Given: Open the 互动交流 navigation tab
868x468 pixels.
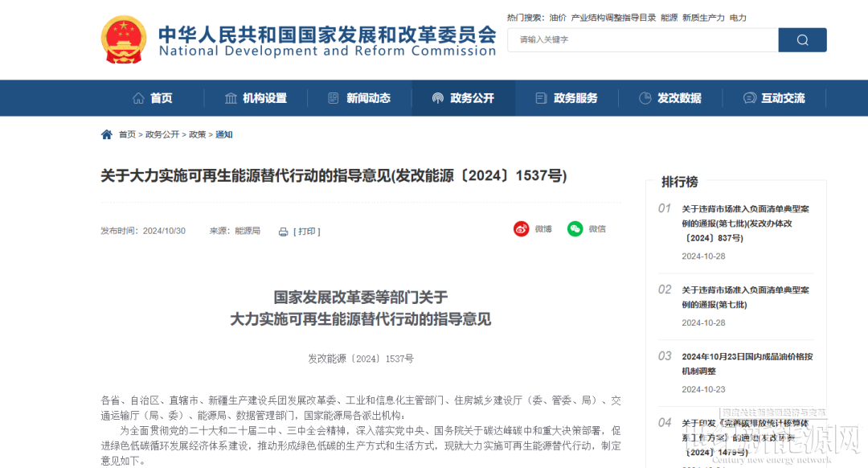Looking at the screenshot, I should click(x=774, y=98).
